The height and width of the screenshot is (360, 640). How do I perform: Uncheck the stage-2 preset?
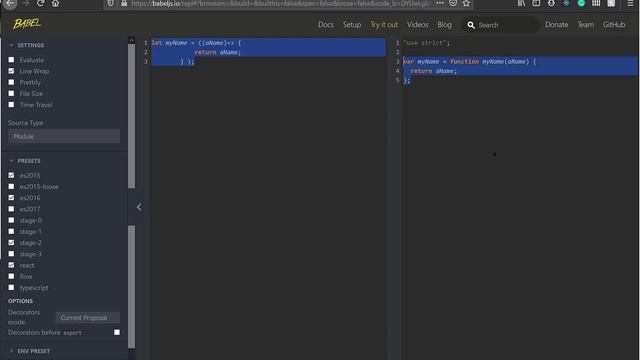click(x=11, y=243)
